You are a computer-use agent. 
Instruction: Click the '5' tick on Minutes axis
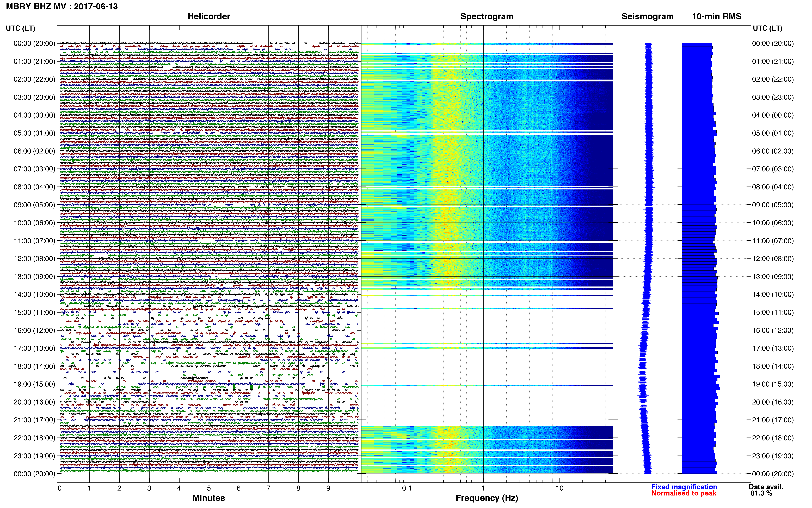[209, 488]
